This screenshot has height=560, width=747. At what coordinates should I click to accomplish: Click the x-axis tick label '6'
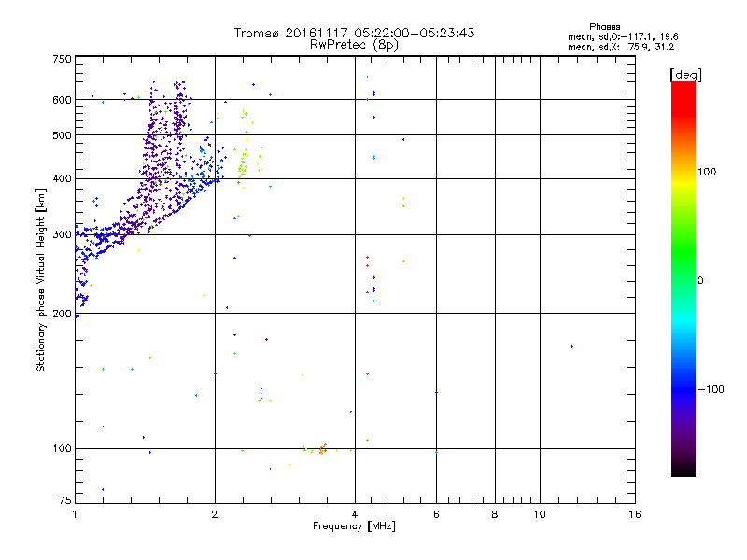tap(436, 514)
